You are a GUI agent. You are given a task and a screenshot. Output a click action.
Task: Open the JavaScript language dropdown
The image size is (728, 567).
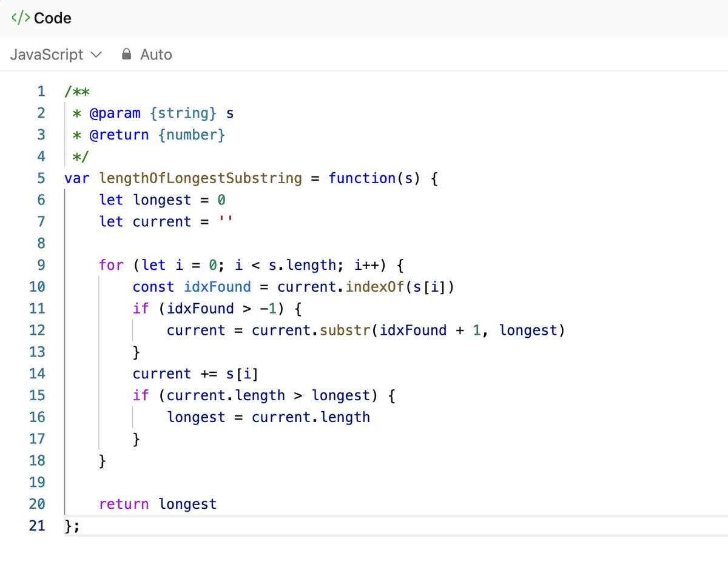coord(56,55)
